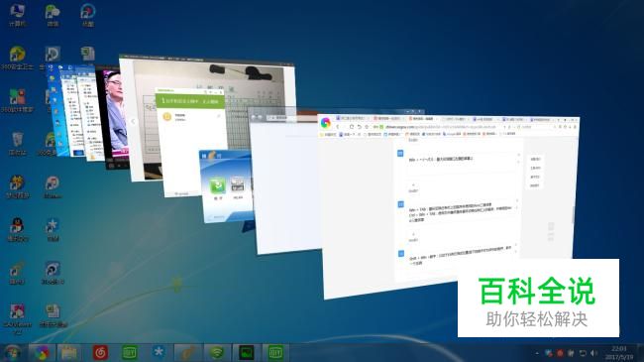This screenshot has height=362, width=644.
Task: Select the small blue dialog window in Flip 3D
Action: click(225, 185)
